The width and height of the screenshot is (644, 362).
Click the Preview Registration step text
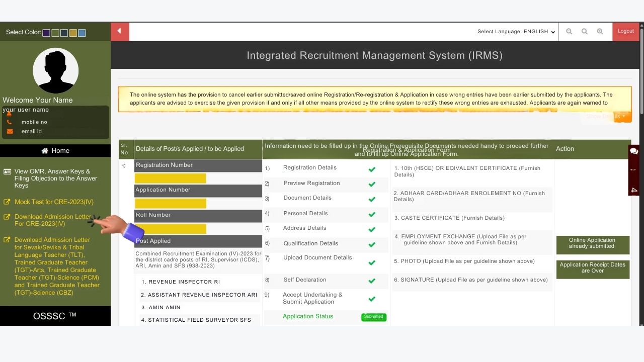pos(311,184)
